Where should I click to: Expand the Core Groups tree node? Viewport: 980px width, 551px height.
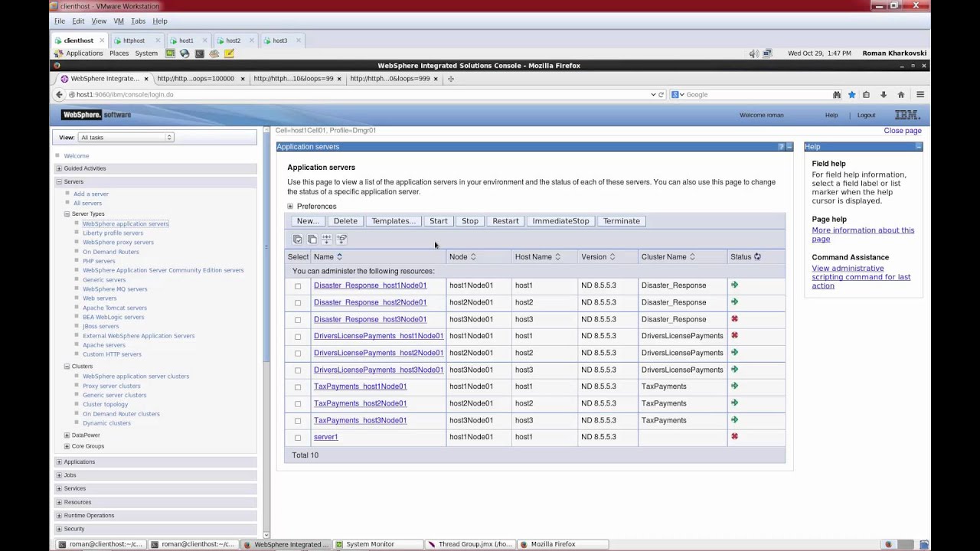(67, 446)
